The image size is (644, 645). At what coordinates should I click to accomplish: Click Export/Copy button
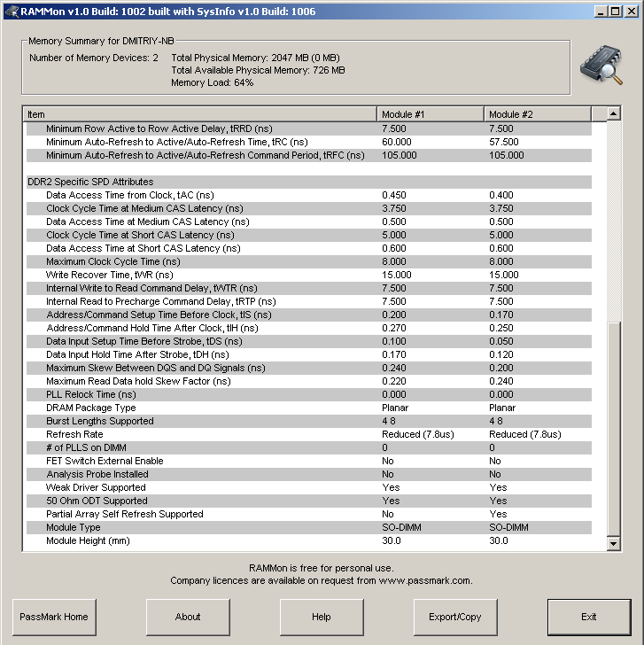pyautogui.click(x=455, y=617)
